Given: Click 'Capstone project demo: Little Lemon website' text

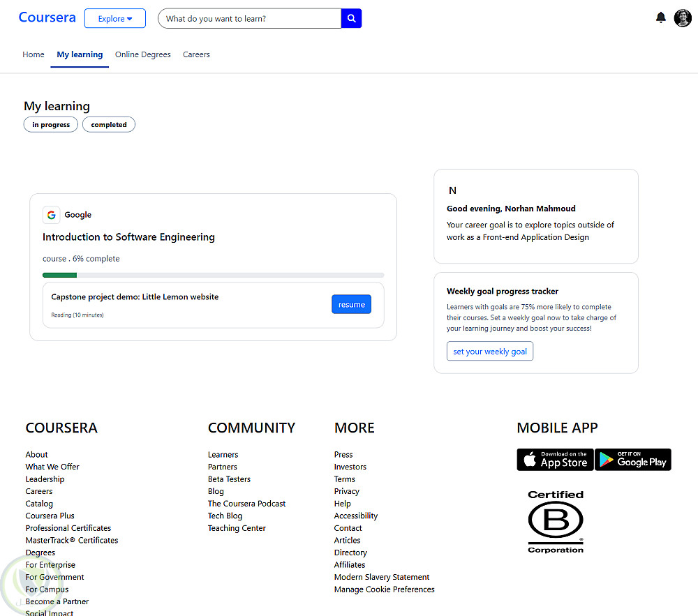Looking at the screenshot, I should pos(135,296).
